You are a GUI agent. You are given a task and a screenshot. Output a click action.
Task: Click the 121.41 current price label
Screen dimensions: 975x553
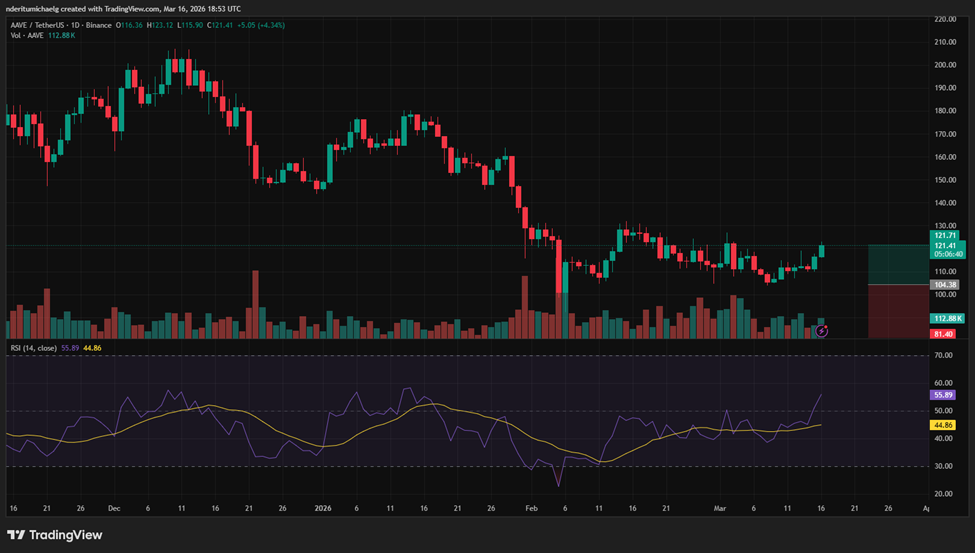[946, 245]
